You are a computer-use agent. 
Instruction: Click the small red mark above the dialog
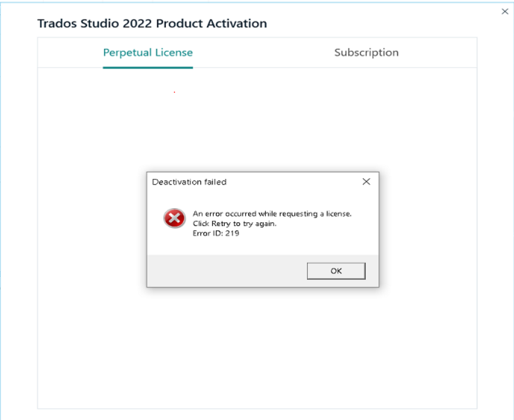coord(174,92)
